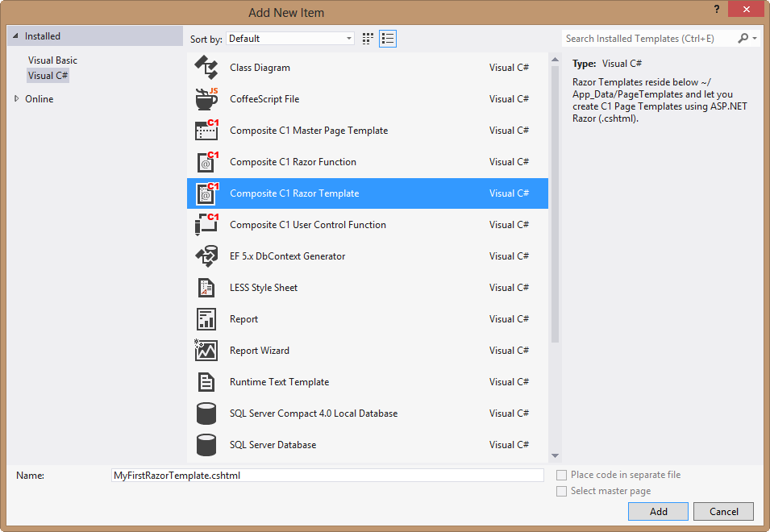770x532 pixels.
Task: Choose the Composite C1 Razor Function template
Action: 293,162
